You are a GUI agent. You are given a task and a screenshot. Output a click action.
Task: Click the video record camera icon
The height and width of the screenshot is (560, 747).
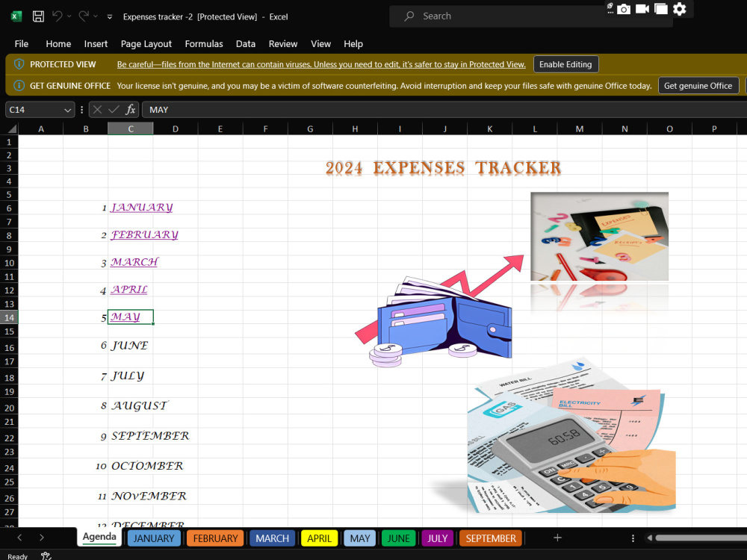(x=642, y=9)
